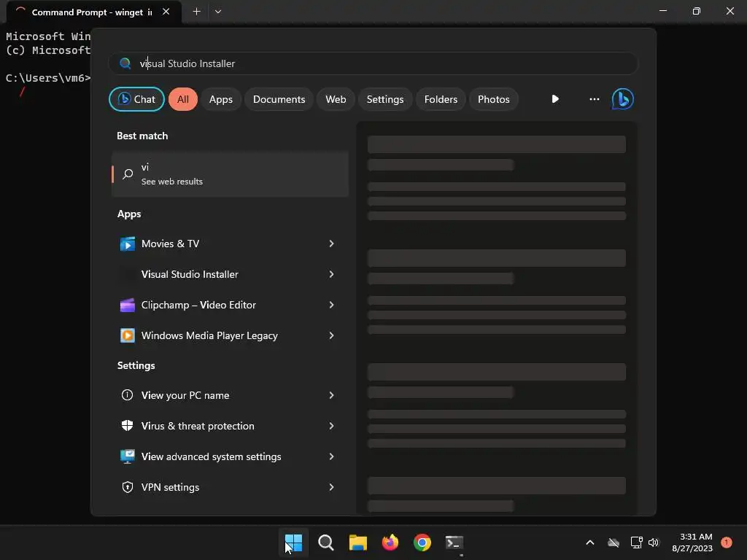747x560 pixels.
Task: Open Visual Studio Installer result
Action: click(230, 274)
